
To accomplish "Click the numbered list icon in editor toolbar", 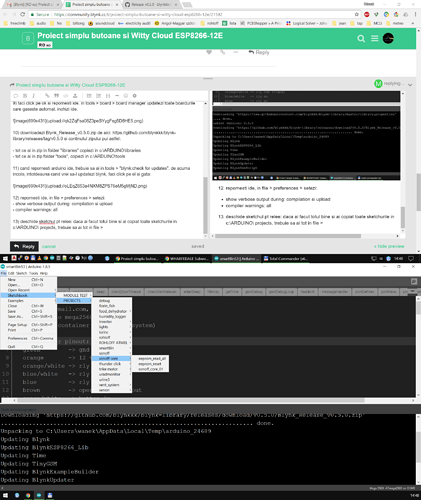I will point(98,96).
